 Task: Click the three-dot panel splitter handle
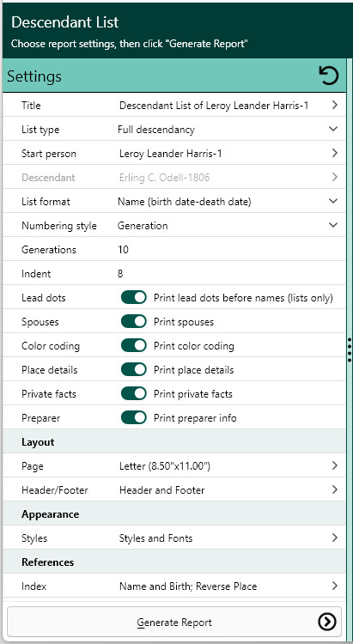tap(350, 349)
